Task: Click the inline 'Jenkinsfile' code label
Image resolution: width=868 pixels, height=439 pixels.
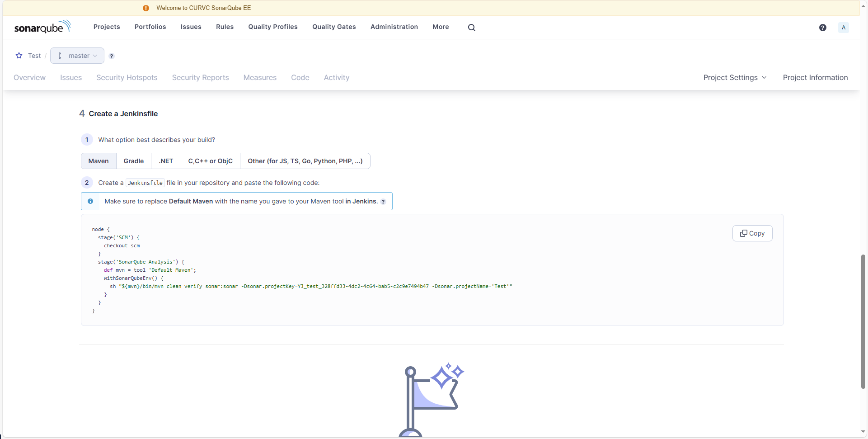Action: click(x=145, y=183)
